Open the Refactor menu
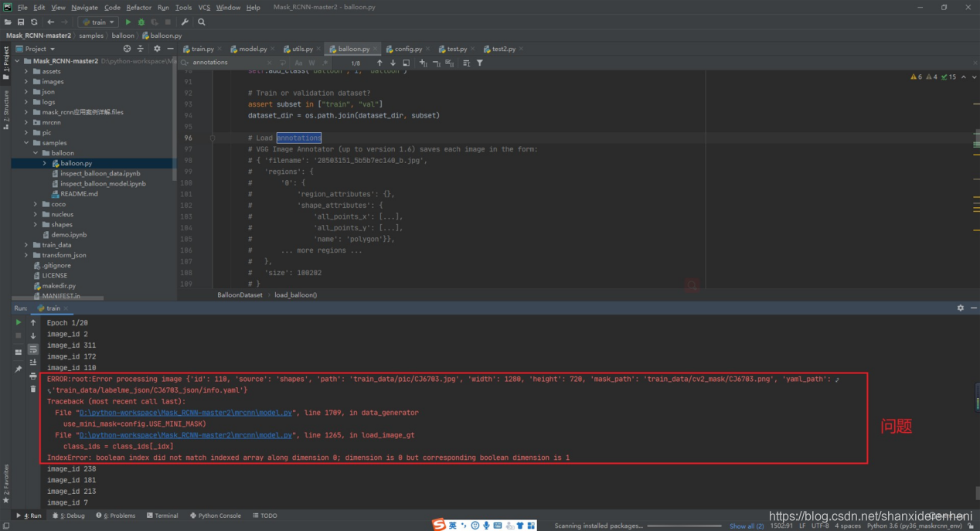This screenshot has height=531, width=980. click(x=139, y=8)
